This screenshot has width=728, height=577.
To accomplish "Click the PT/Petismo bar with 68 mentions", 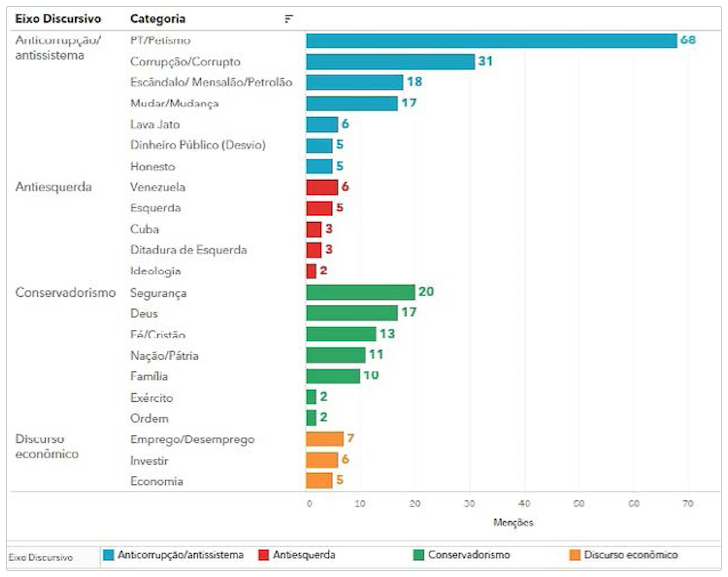I will [x=491, y=40].
